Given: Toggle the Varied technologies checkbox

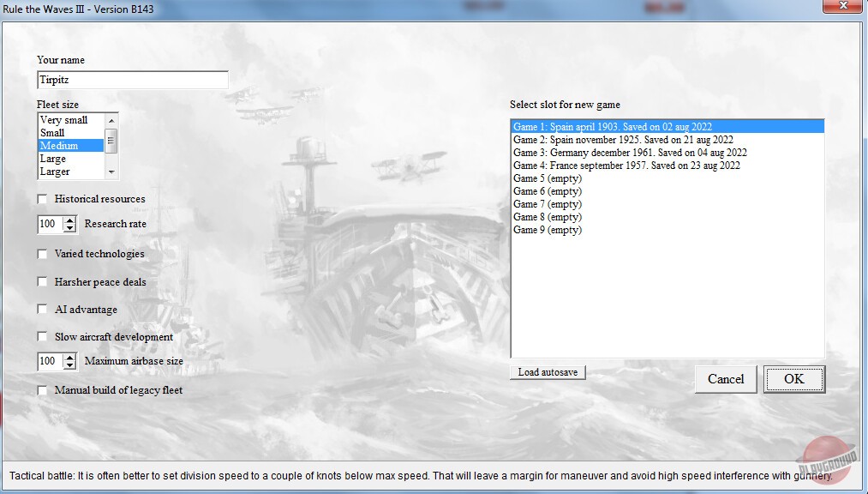Looking at the screenshot, I should pos(43,254).
